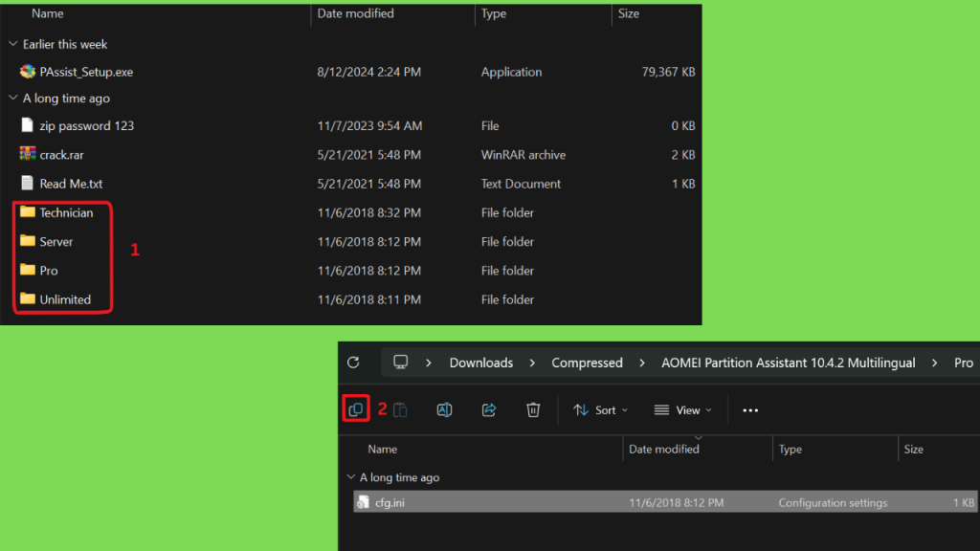The height and width of the screenshot is (551, 980).
Task: Click the crack.rar WinRAR archive icon
Action: [x=27, y=154]
